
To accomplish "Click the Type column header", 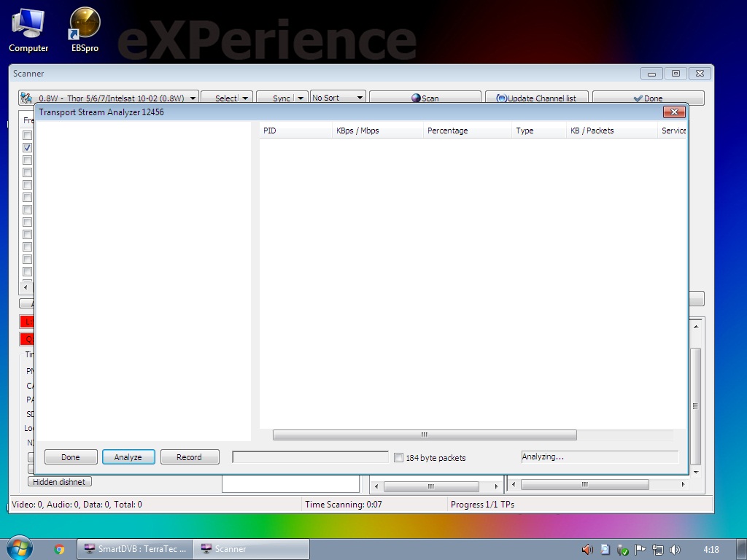I will pyautogui.click(x=539, y=131).
